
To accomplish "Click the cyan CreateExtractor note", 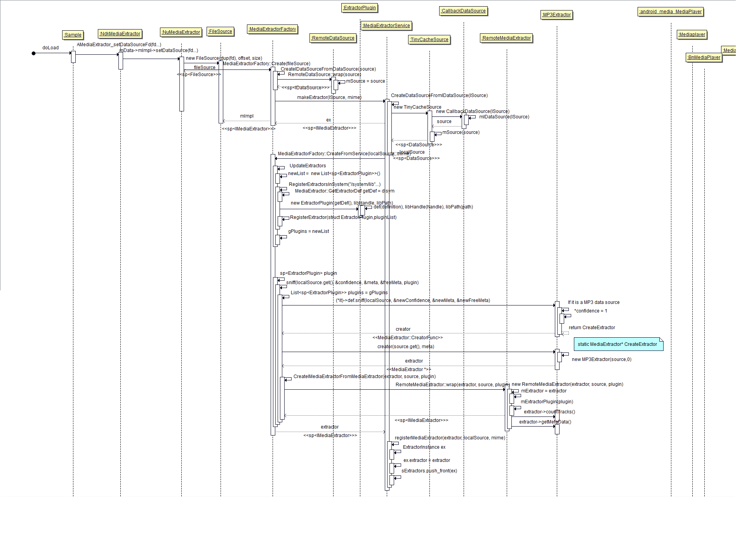I will tap(618, 344).
